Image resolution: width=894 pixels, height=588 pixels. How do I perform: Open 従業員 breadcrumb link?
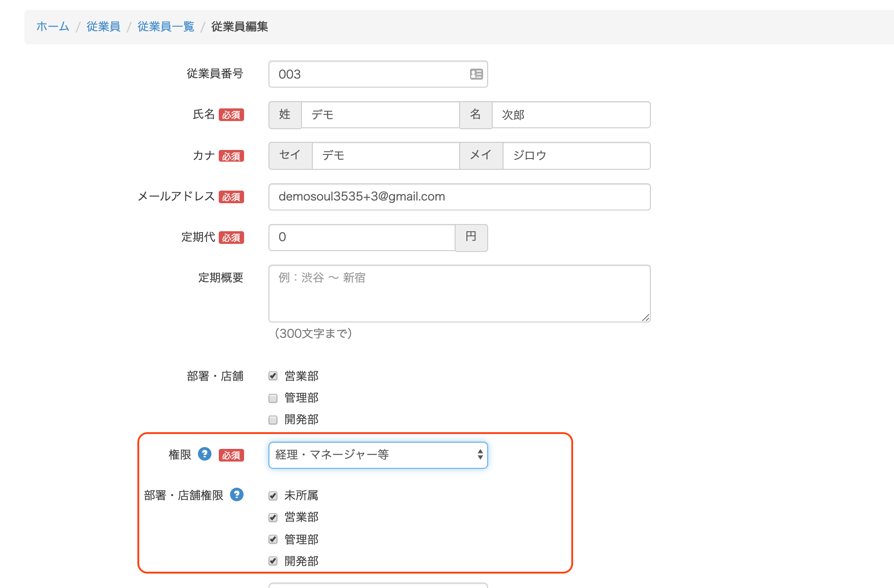point(104,27)
